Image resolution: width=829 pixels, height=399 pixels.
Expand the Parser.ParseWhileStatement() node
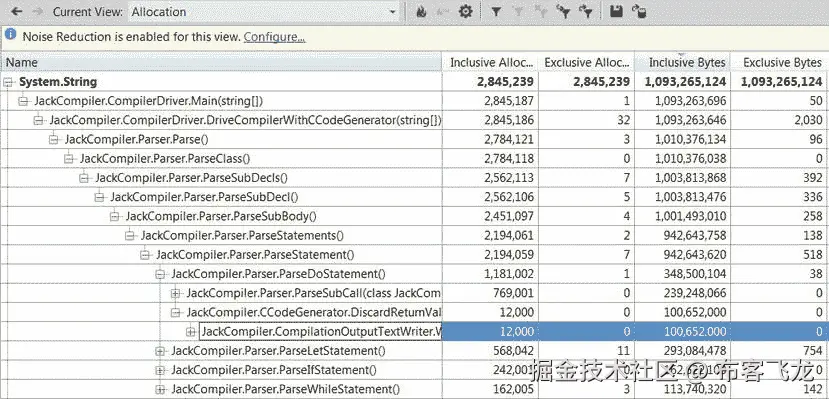tap(160, 389)
